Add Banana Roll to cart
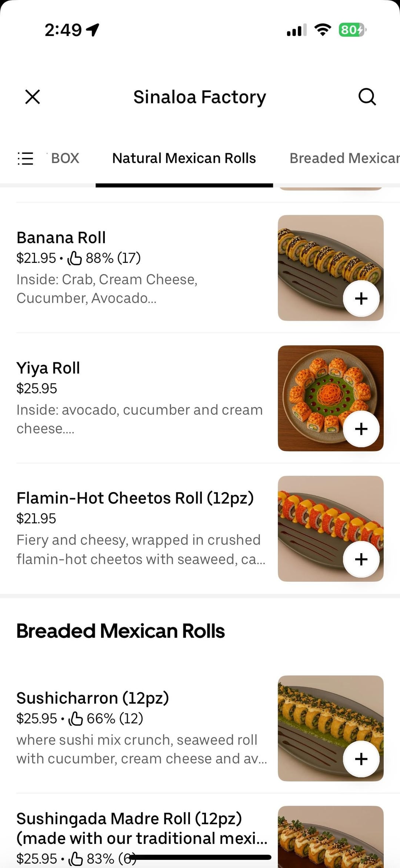This screenshot has width=400, height=868. tap(361, 298)
